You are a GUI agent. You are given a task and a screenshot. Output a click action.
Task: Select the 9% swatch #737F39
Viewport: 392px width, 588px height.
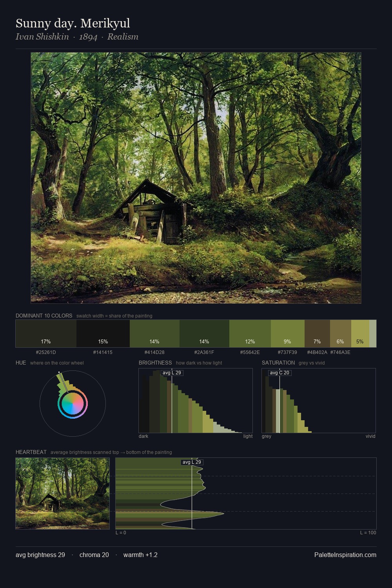[288, 334]
